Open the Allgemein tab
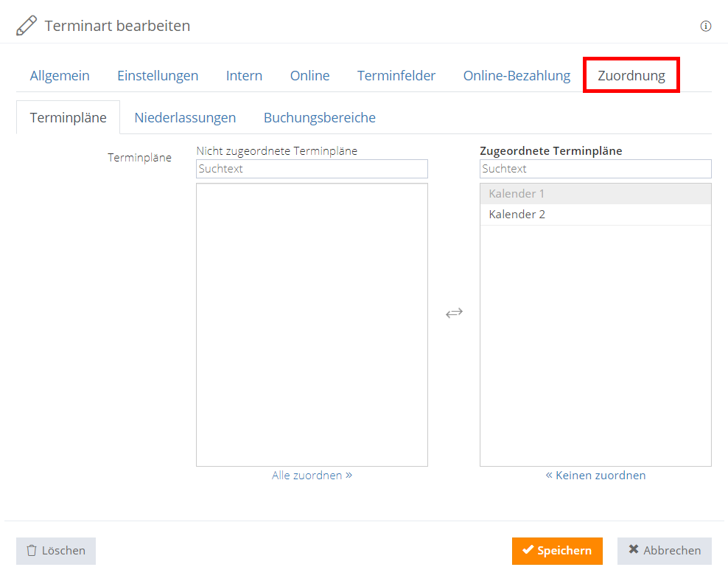728x581 pixels. 60,76
